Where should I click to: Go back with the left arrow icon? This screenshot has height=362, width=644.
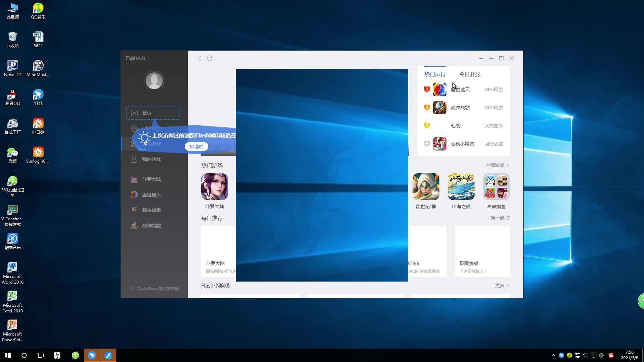(200, 58)
